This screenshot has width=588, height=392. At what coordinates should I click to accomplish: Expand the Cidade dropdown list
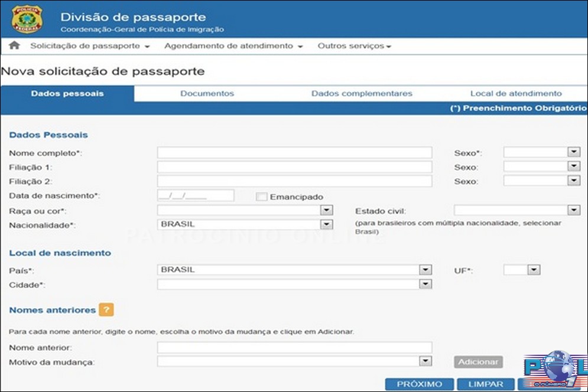(425, 284)
